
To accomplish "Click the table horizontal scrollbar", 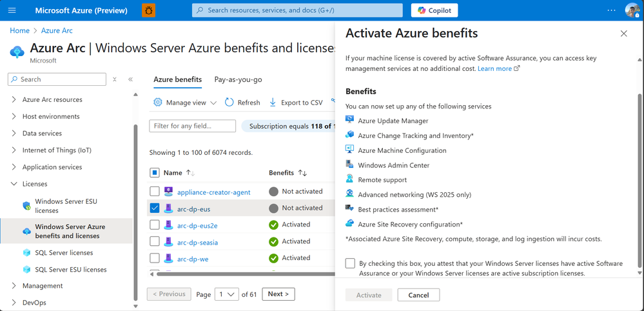I will pos(246,274).
